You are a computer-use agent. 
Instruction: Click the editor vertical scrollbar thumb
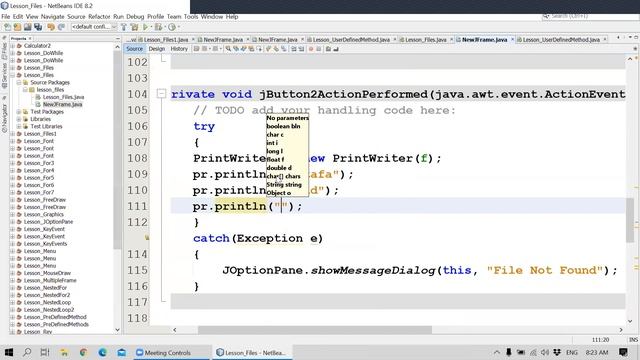click(x=630, y=220)
